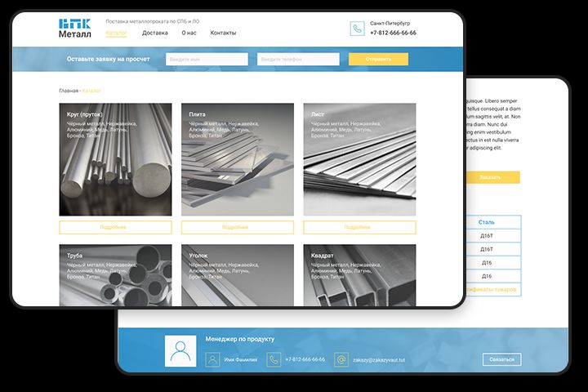Screen dimensions: 588x392
Task: Open the Доставка menu item
Action: (155, 33)
